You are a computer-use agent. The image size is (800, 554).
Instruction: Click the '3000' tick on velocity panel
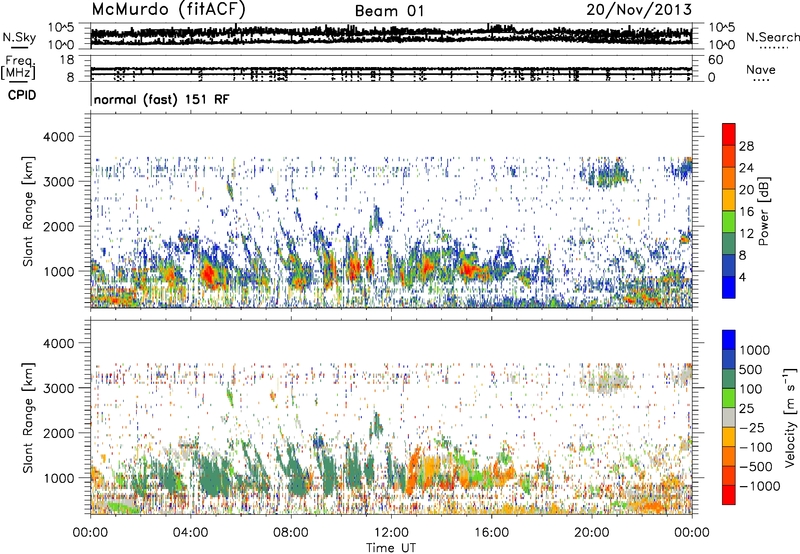tap(58, 388)
